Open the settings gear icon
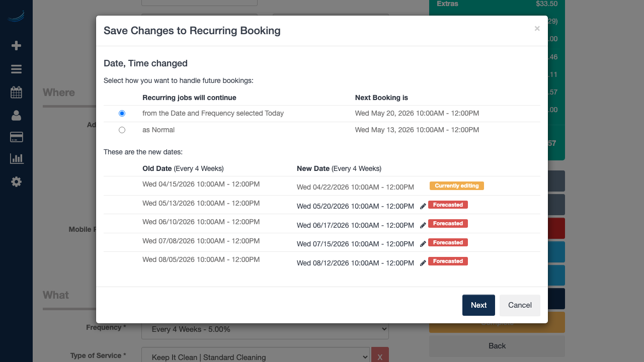 pyautogui.click(x=16, y=182)
